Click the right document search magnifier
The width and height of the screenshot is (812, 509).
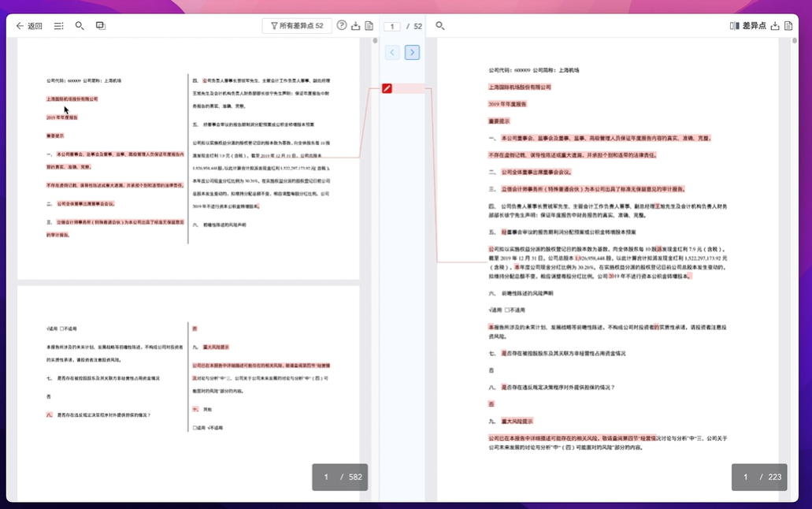point(439,25)
